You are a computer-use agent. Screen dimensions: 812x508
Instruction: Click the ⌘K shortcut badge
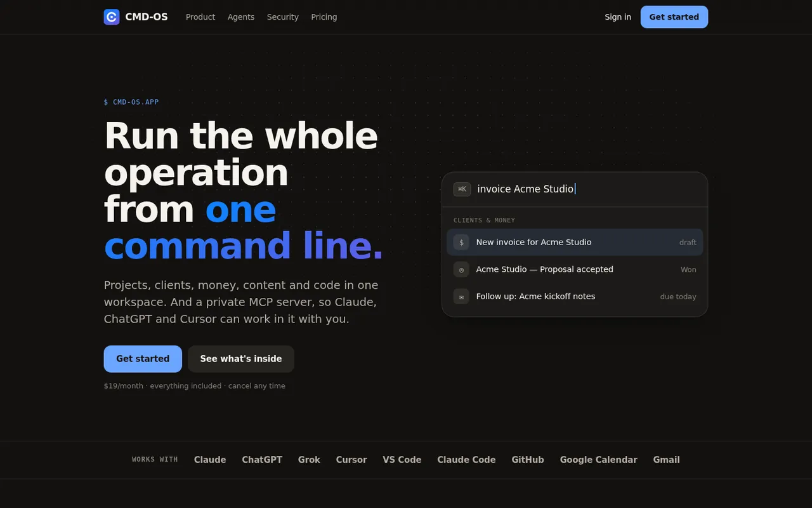tap(462, 189)
